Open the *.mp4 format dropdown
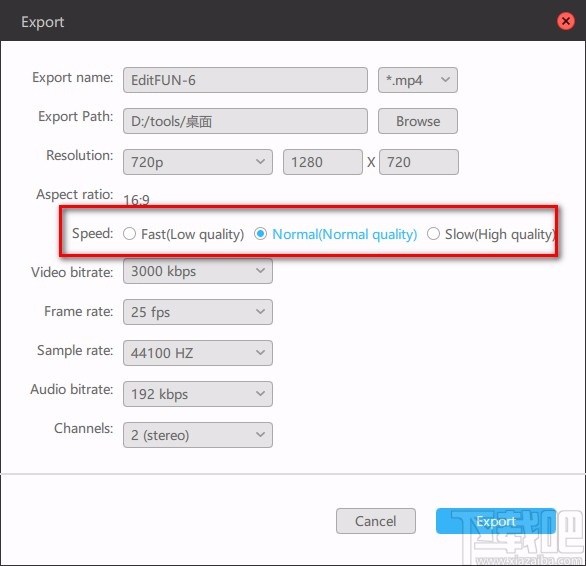Screen dimensions: 586x566 [417, 80]
